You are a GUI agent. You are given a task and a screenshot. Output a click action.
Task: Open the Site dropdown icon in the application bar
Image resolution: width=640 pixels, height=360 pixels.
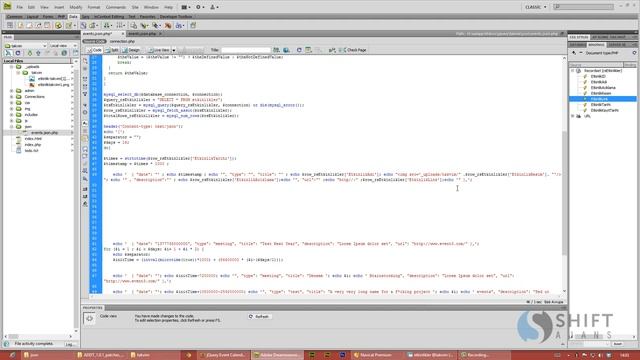coord(214,7)
